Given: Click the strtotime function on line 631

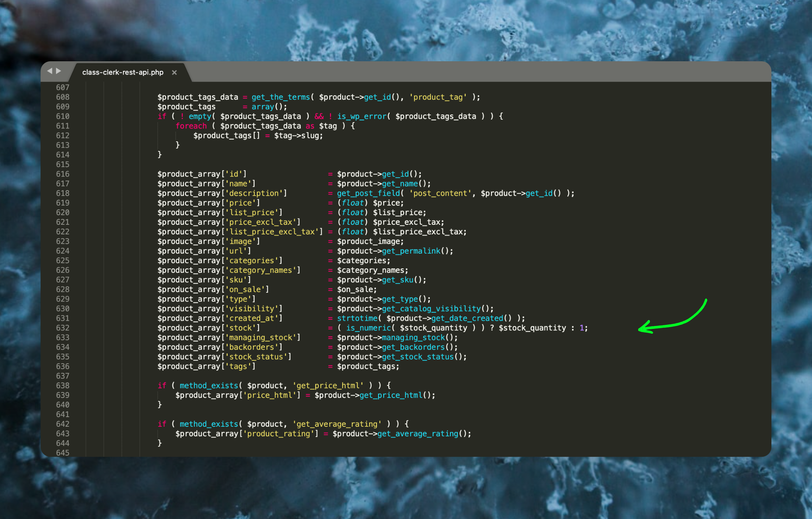Looking at the screenshot, I should [x=357, y=318].
